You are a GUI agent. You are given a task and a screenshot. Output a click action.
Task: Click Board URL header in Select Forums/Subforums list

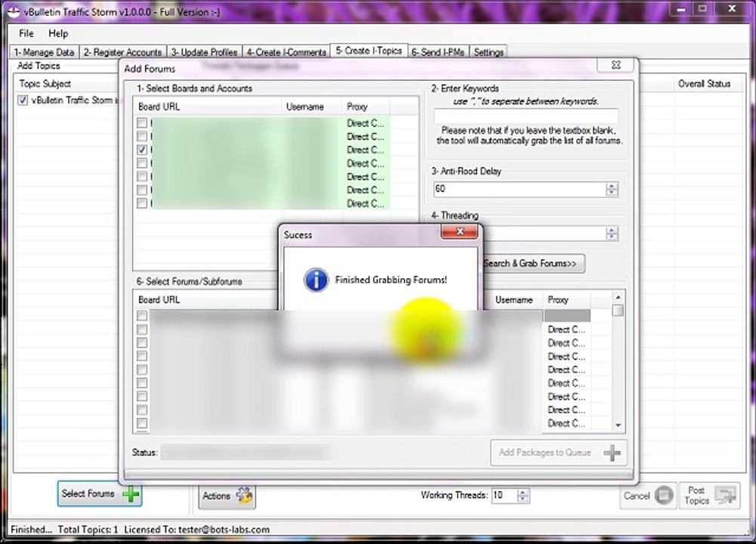point(206,299)
